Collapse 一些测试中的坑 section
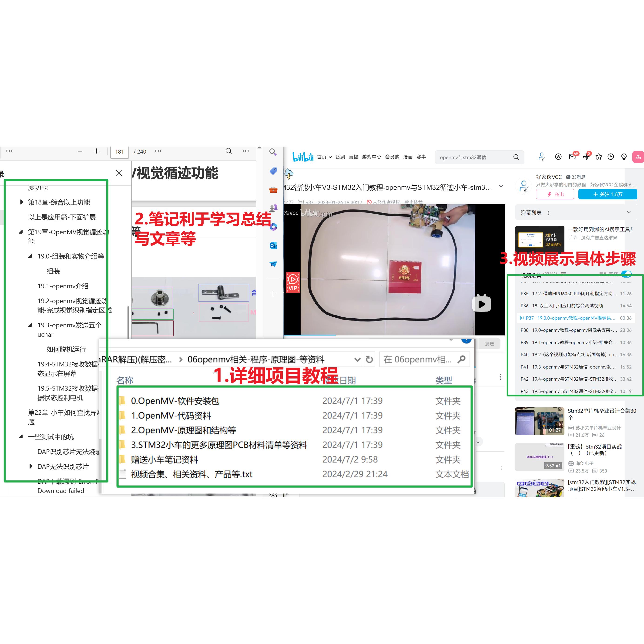The width and height of the screenshot is (644, 644). pos(21,437)
